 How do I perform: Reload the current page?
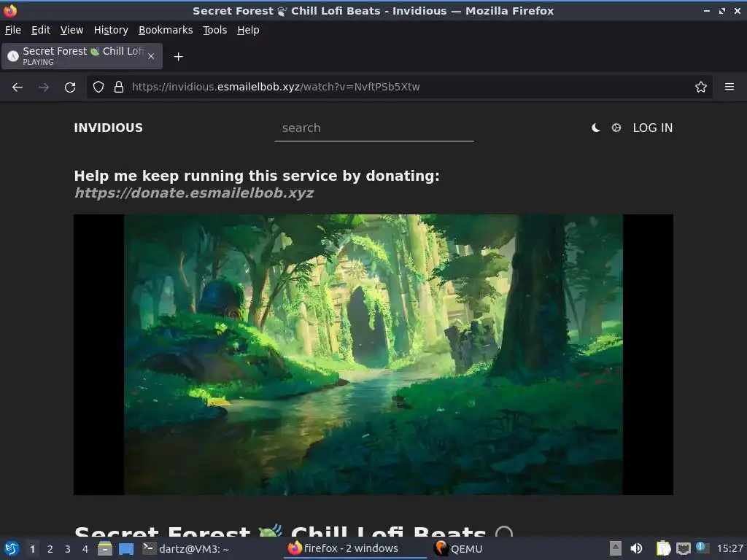click(x=70, y=87)
